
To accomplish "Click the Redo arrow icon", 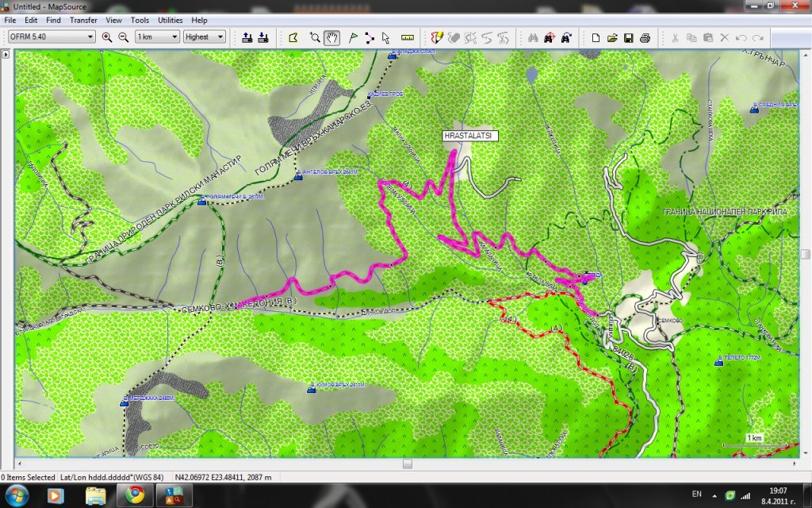I will pyautogui.click(x=757, y=37).
